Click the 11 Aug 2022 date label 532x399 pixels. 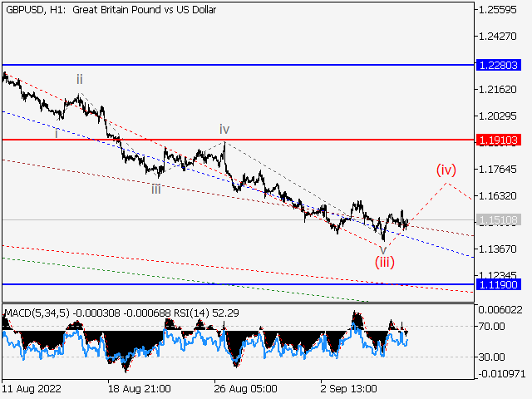coord(32,388)
